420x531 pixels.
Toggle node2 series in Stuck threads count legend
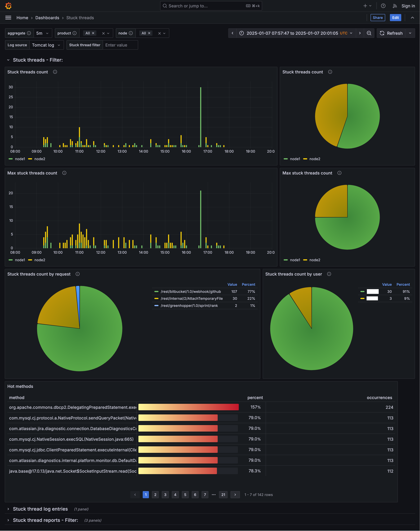pyautogui.click(x=40, y=159)
